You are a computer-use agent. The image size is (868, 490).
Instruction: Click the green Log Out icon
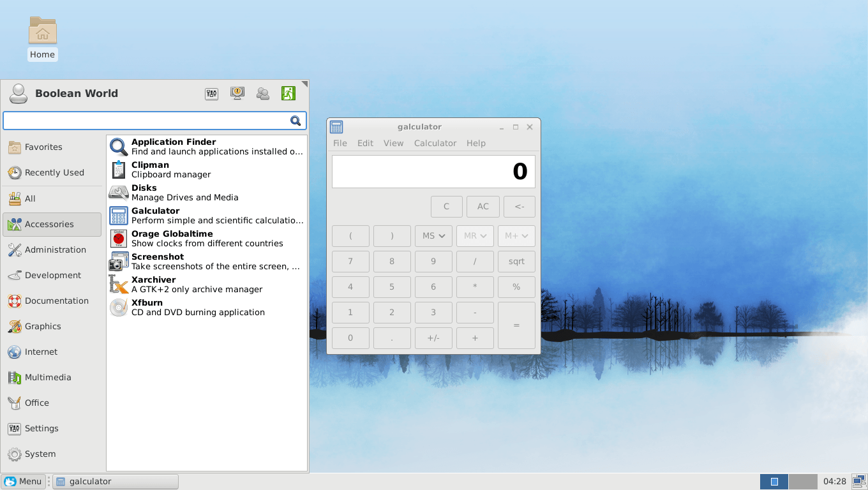point(288,94)
